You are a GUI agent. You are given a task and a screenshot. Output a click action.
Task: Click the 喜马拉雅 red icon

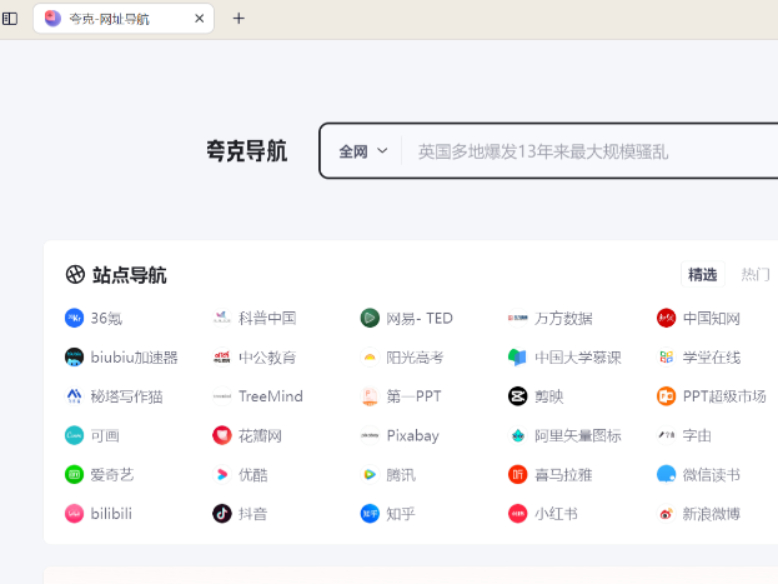click(x=518, y=474)
